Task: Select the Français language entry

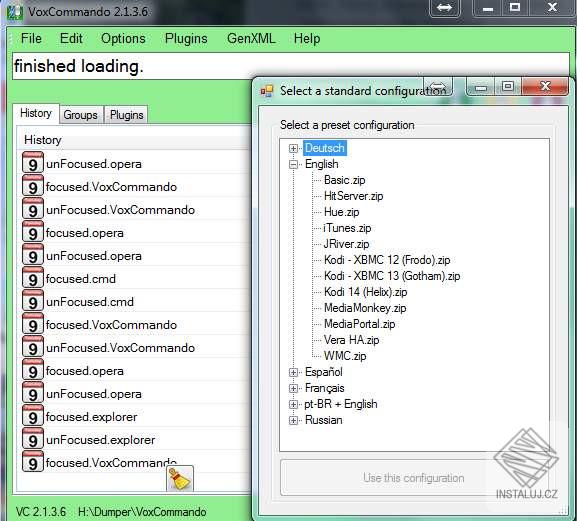Action: click(325, 388)
